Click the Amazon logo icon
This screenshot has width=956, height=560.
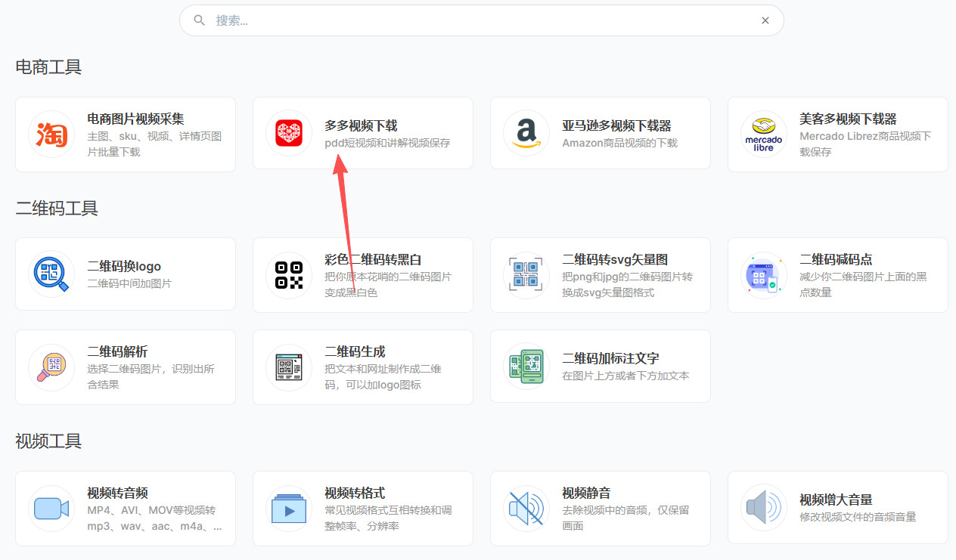pyautogui.click(x=526, y=133)
